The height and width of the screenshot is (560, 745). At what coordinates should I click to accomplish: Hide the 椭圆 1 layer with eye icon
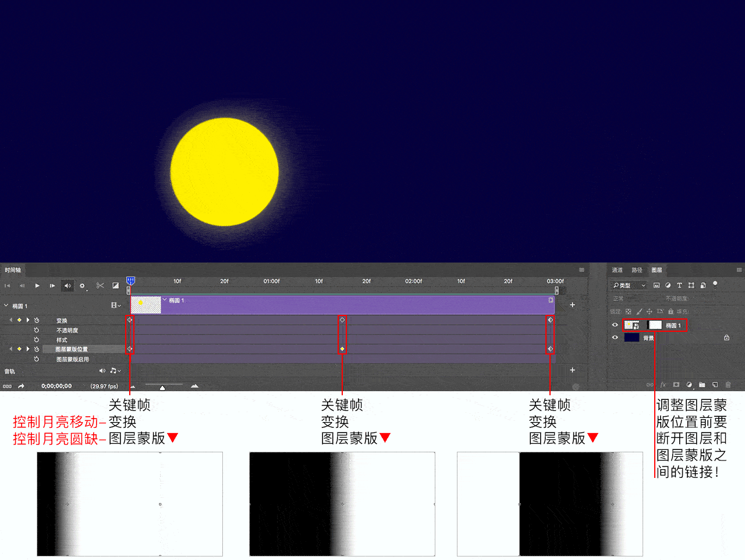615,325
